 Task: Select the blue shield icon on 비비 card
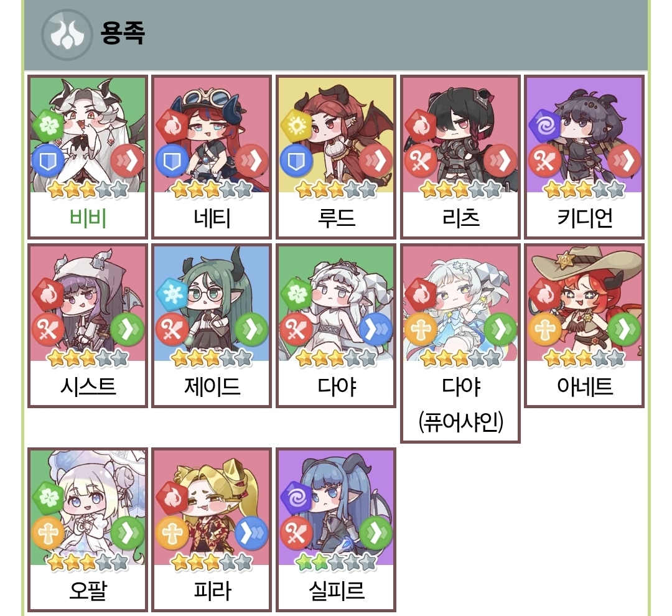pos(47,161)
